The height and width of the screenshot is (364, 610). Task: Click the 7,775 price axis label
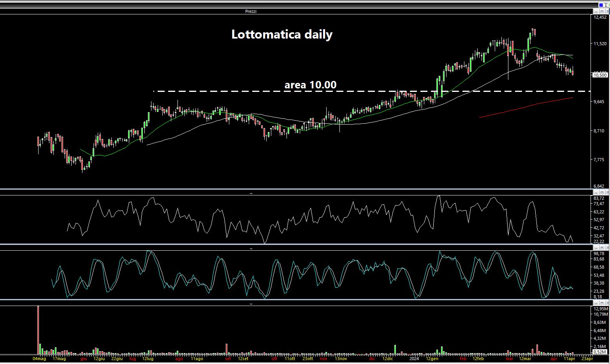point(599,160)
